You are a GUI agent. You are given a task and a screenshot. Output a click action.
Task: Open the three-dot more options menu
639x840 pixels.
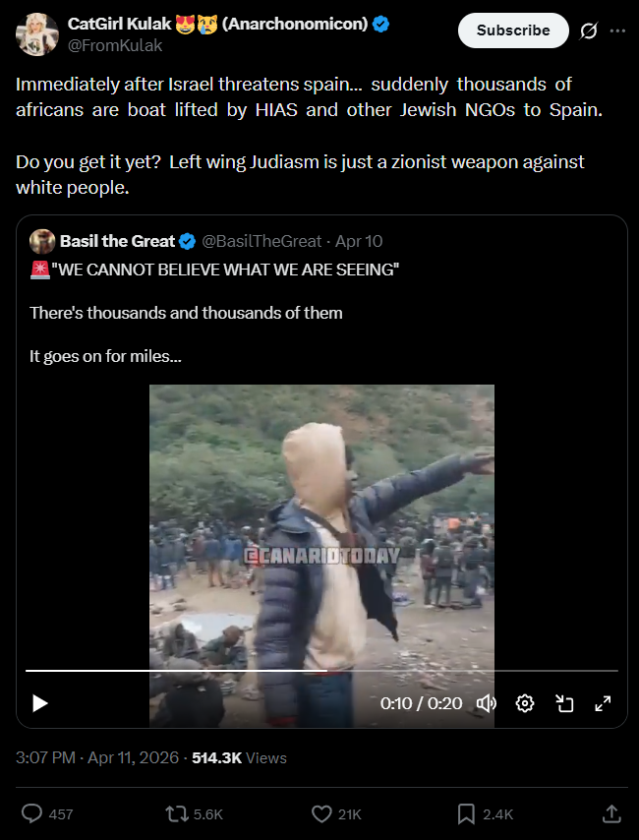tap(617, 30)
